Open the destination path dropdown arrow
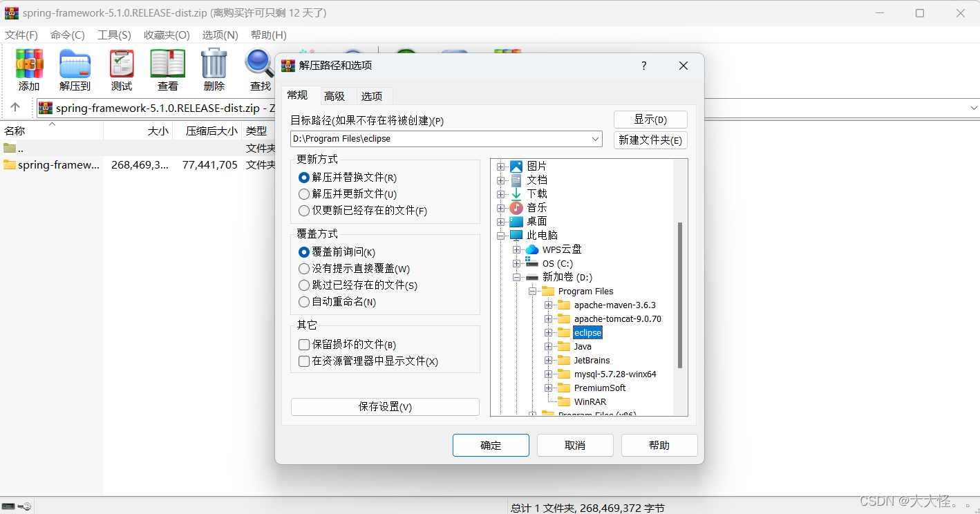Image resolution: width=980 pixels, height=514 pixels. click(596, 139)
